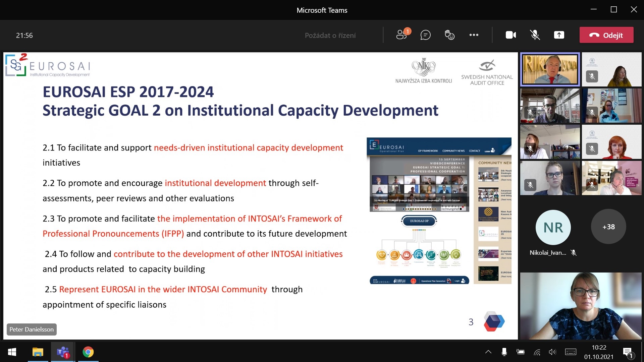
Task: Select the active speaker video thumbnail
Action: 550,69
